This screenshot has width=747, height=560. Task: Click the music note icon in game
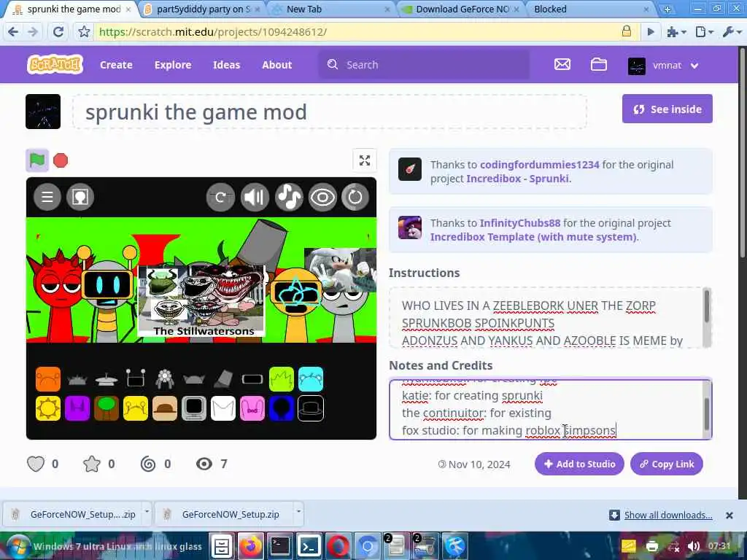[289, 197]
